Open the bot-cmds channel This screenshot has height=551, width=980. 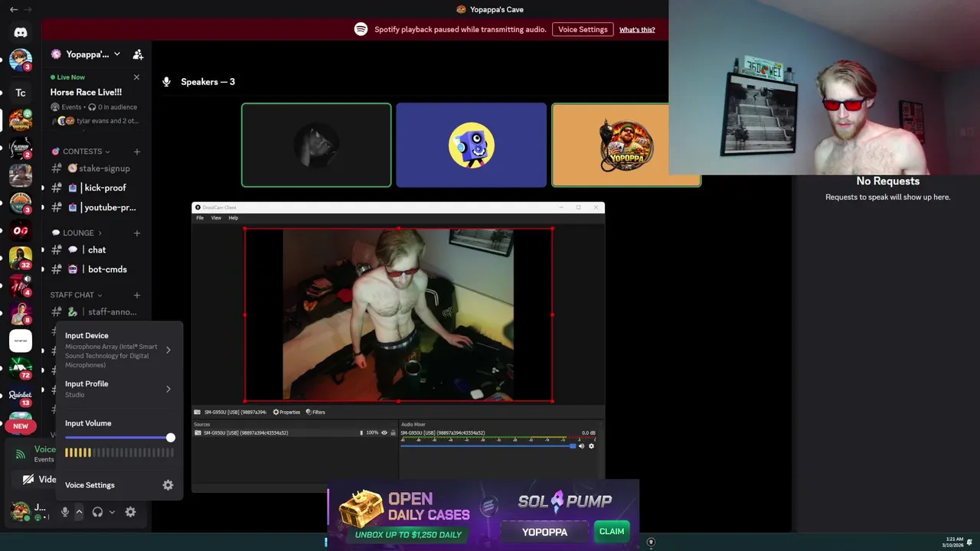96,269
